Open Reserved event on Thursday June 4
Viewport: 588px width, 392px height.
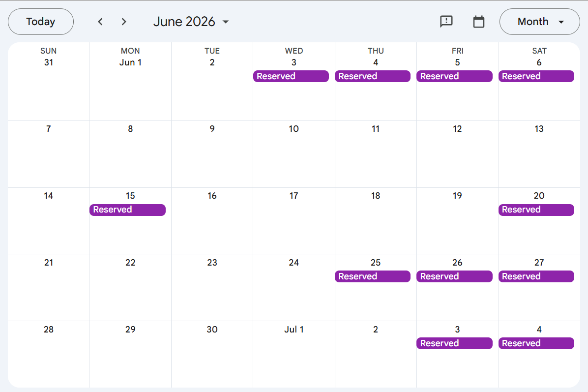pyautogui.click(x=373, y=76)
